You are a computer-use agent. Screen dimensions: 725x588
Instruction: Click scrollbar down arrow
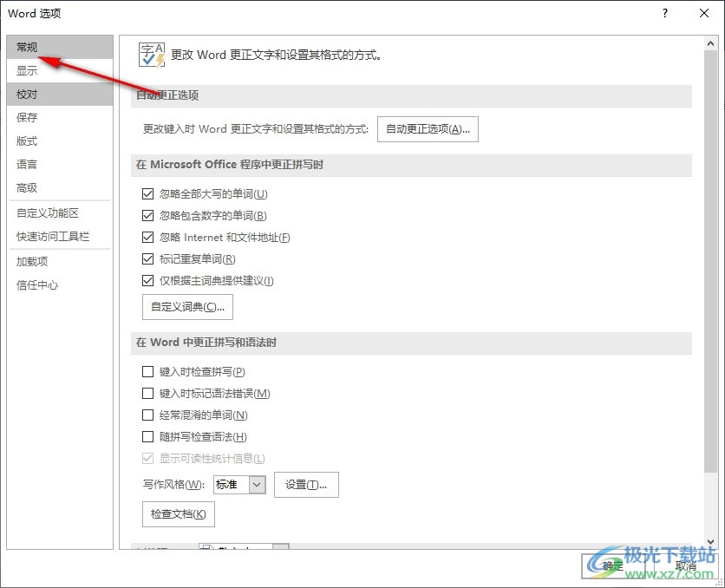click(710, 541)
